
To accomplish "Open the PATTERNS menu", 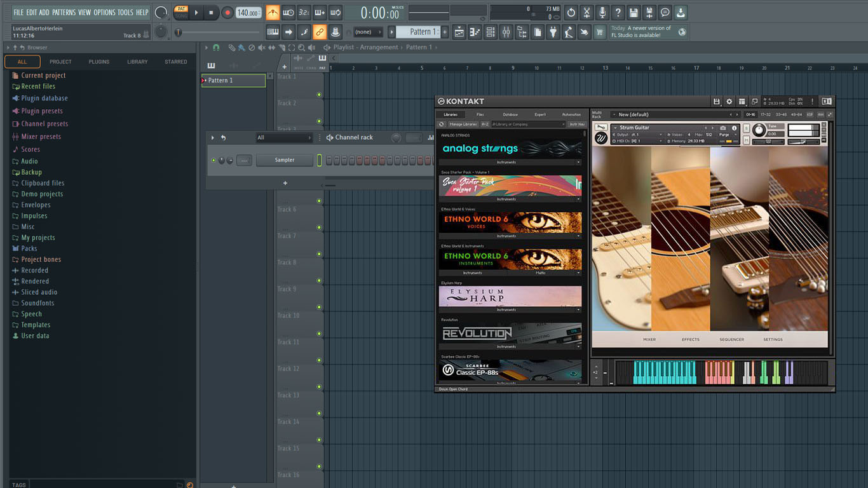I will (64, 12).
